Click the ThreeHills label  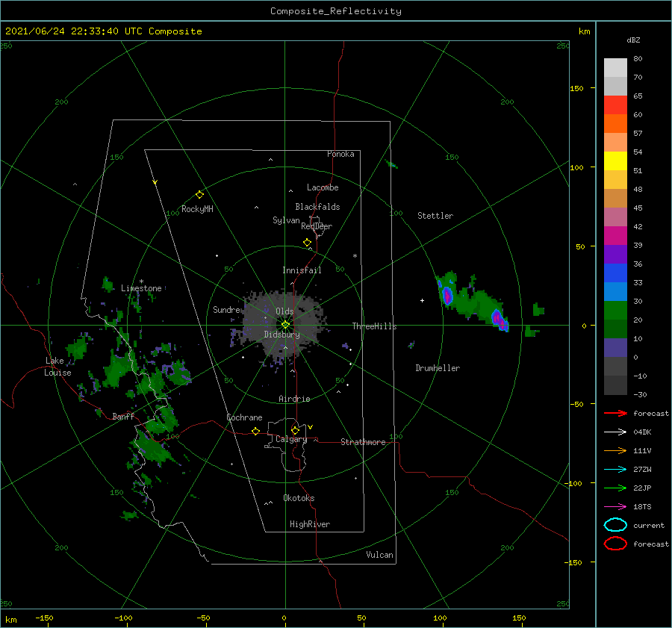pos(374,326)
